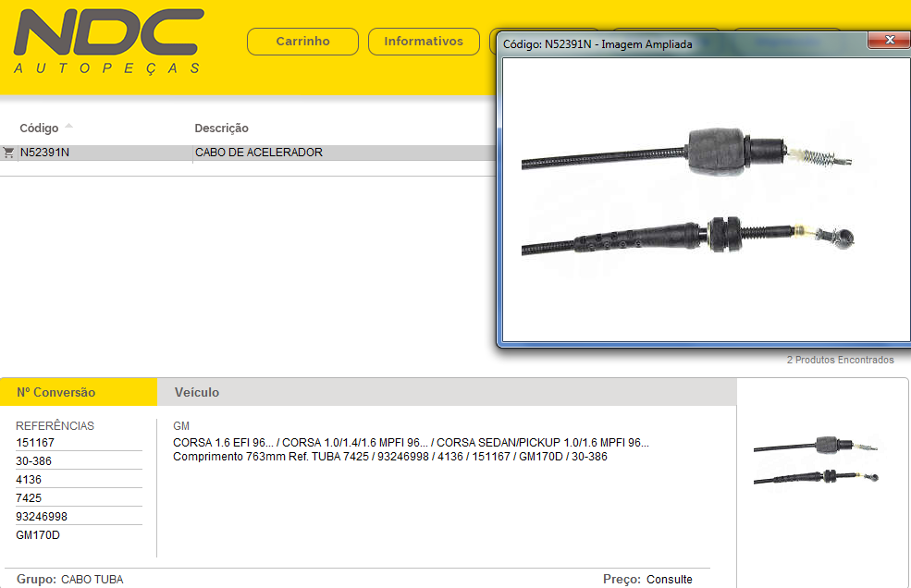Click the Descrição column header
The width and height of the screenshot is (911, 588).
coord(221,128)
